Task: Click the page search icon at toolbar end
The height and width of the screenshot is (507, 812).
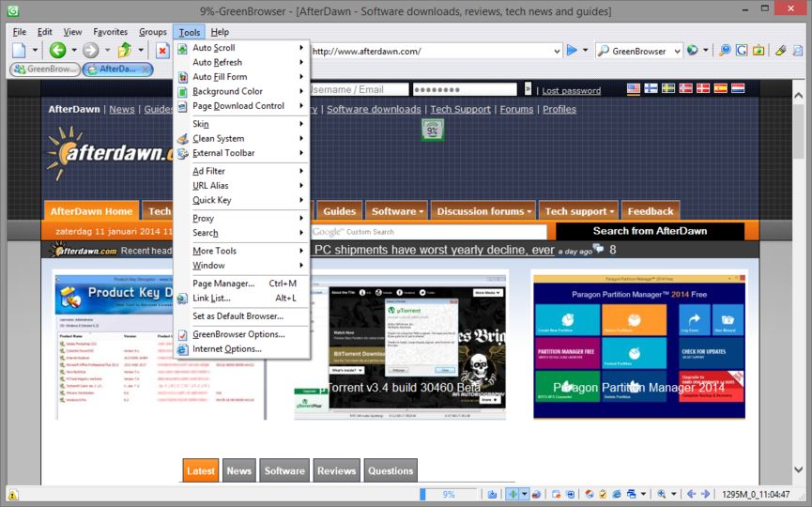Action: point(798,51)
